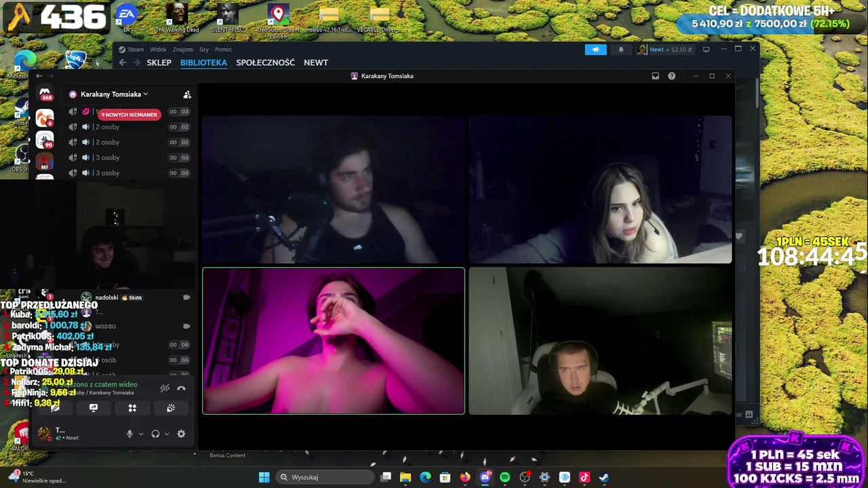Viewport: 868px width, 488px height.
Task: Switch to the SKLEP tab
Action: (x=159, y=62)
